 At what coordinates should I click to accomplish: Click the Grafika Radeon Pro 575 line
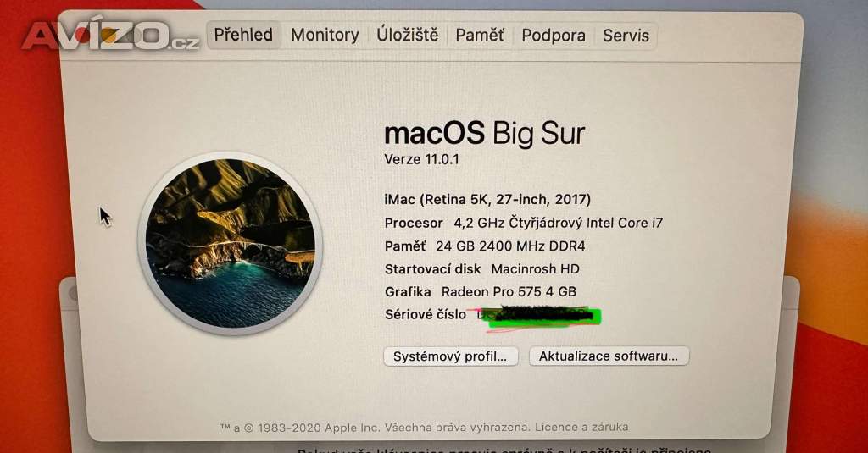pos(481,291)
